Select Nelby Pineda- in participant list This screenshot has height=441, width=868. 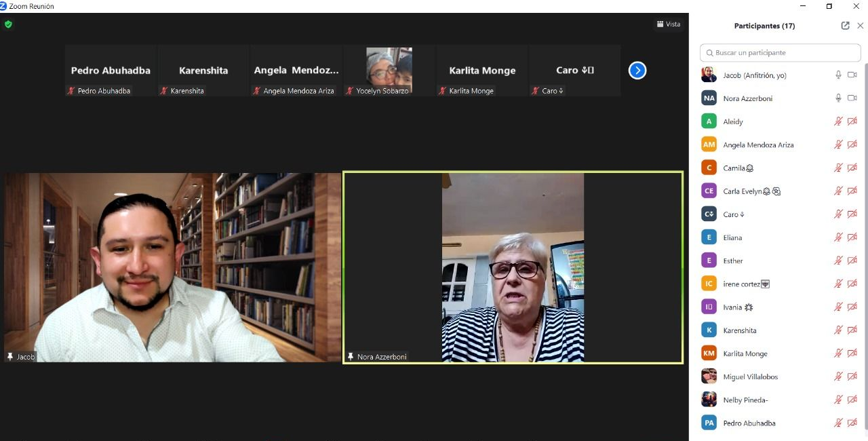778,400
